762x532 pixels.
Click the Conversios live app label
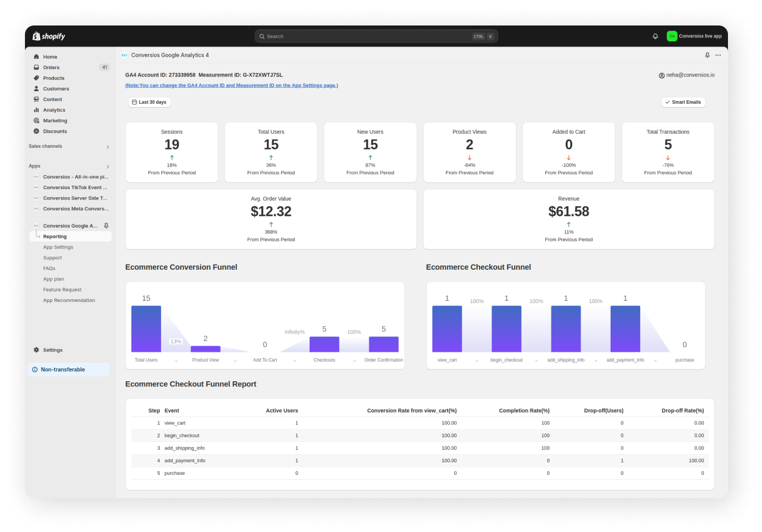coord(700,36)
